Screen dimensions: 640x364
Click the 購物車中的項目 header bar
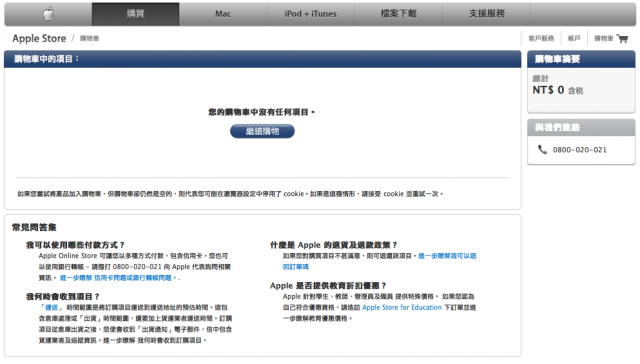click(262, 59)
